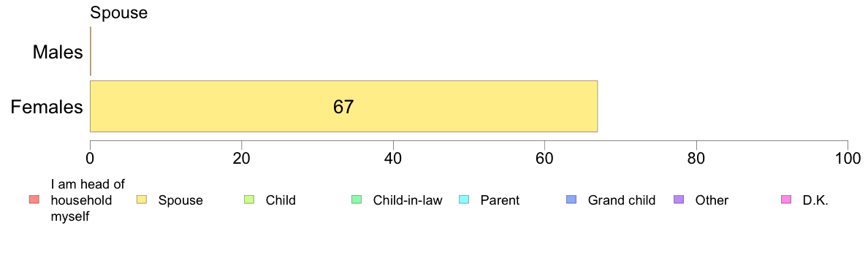Select the blue Grand child legend swatch

click(x=571, y=200)
